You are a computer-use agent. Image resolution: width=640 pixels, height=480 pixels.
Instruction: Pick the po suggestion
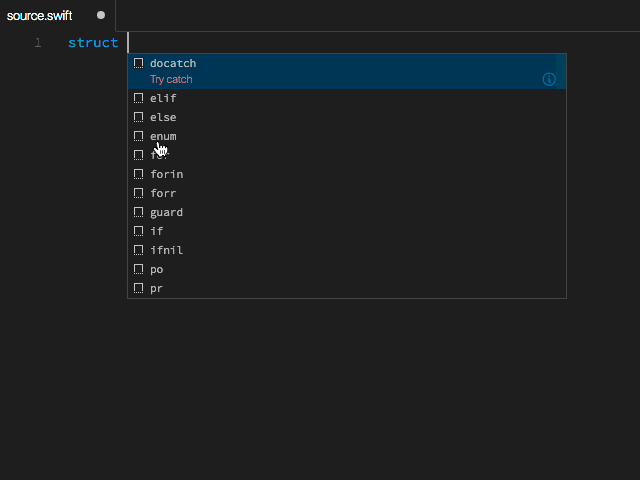(x=157, y=269)
